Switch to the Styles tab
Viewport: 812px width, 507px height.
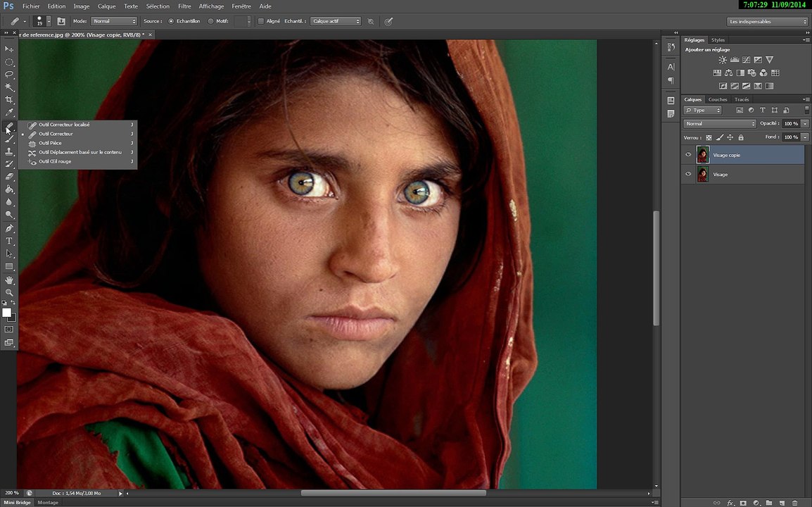click(x=718, y=40)
